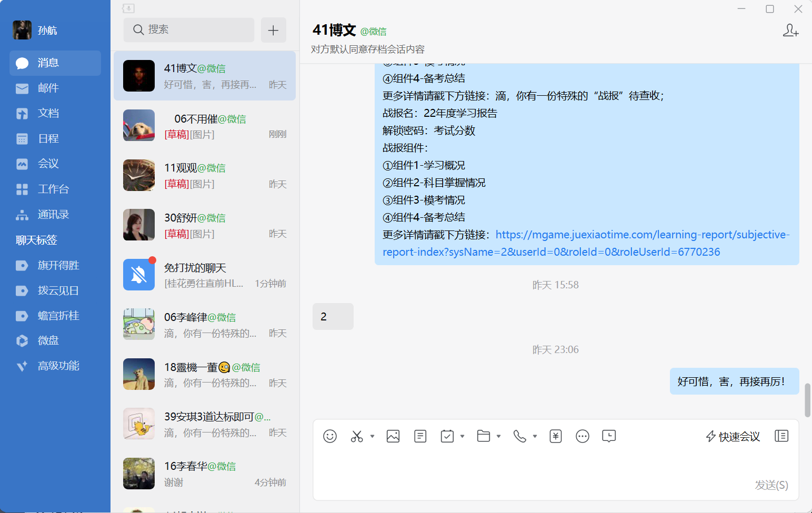Open the 日程 calendar section
812x513 pixels.
(x=55, y=139)
